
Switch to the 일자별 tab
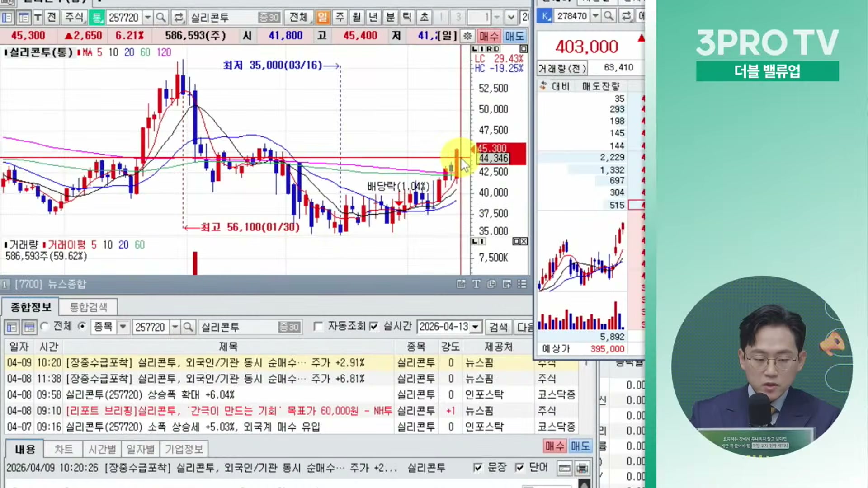point(140,449)
